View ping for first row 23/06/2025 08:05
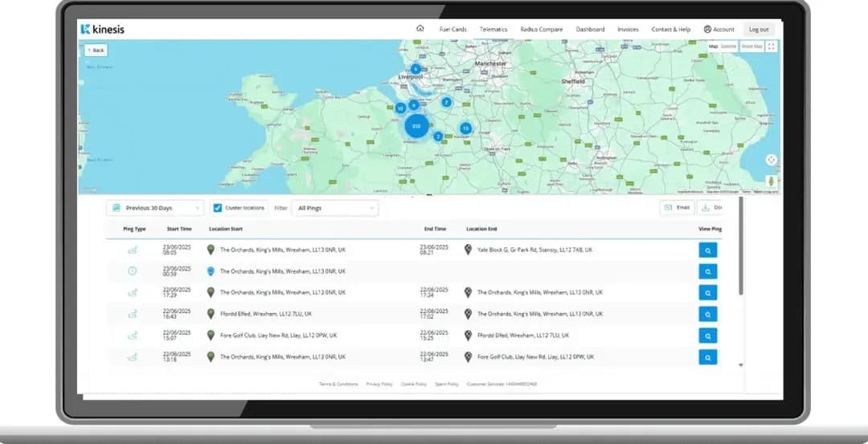Screen dimensions: 868x444 [x=707, y=251]
